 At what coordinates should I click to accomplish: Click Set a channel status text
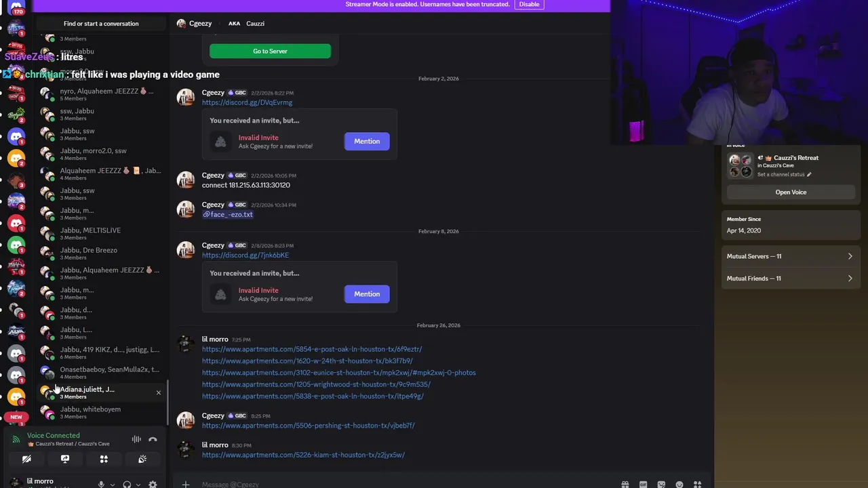tap(781, 175)
